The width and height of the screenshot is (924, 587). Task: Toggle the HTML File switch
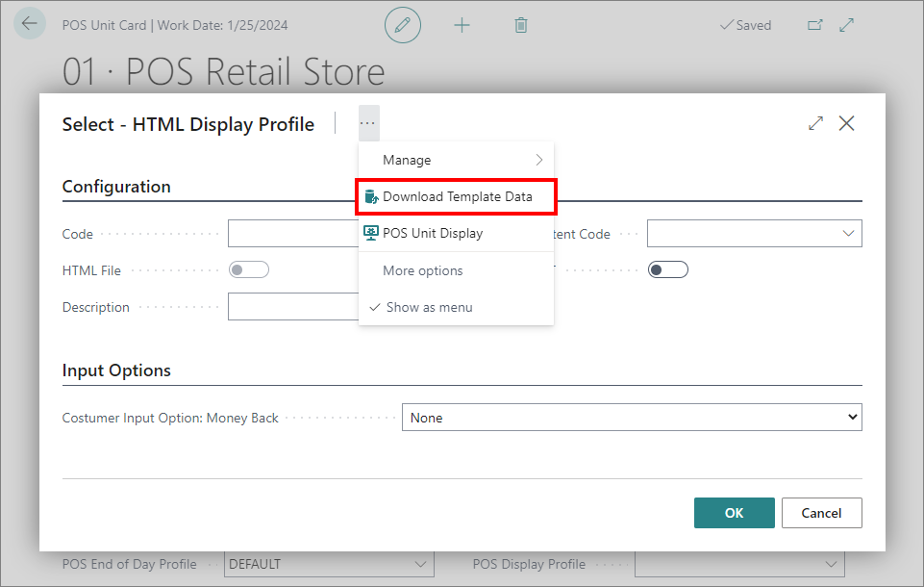coord(249,270)
